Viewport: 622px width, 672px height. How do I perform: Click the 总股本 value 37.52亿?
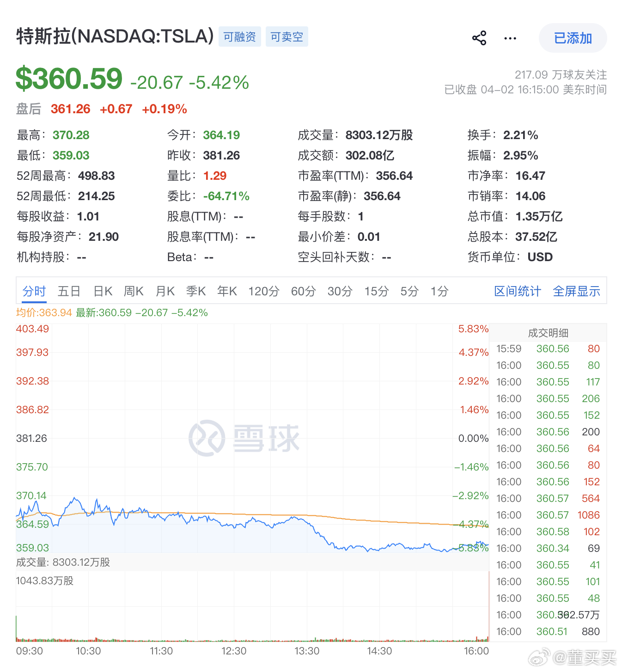click(x=536, y=237)
